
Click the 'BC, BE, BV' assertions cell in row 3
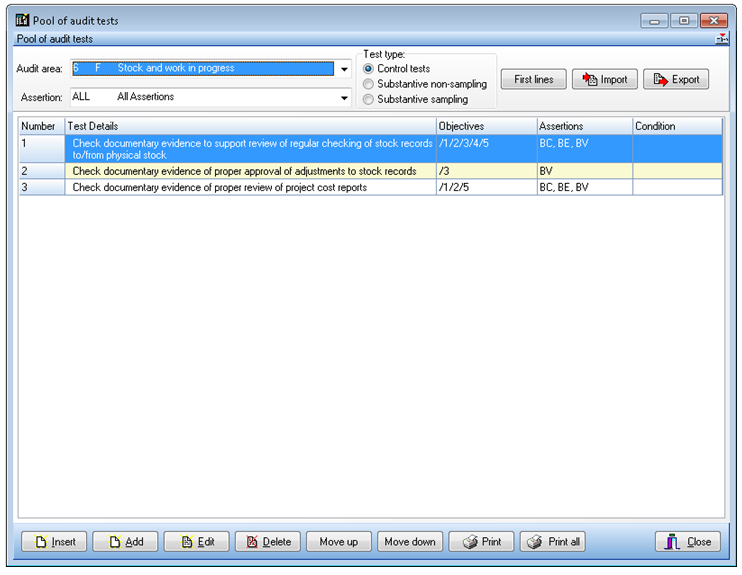click(x=585, y=187)
